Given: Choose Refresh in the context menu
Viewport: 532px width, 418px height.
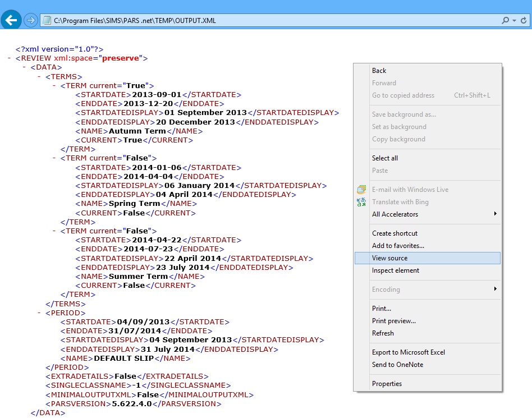Looking at the screenshot, I should (x=427, y=333).
